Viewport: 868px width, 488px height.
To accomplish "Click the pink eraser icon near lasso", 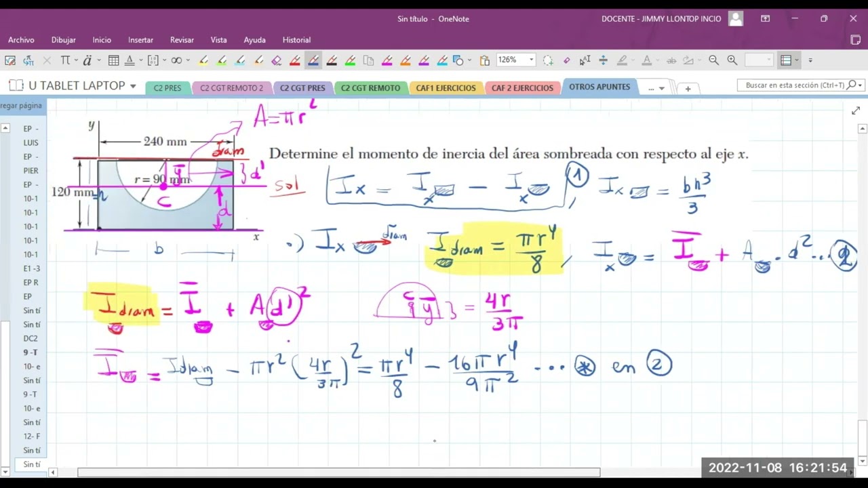I will (x=566, y=60).
